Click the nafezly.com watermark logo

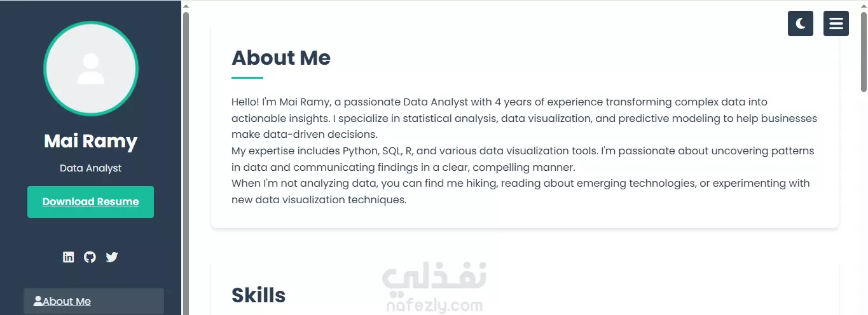click(x=434, y=289)
